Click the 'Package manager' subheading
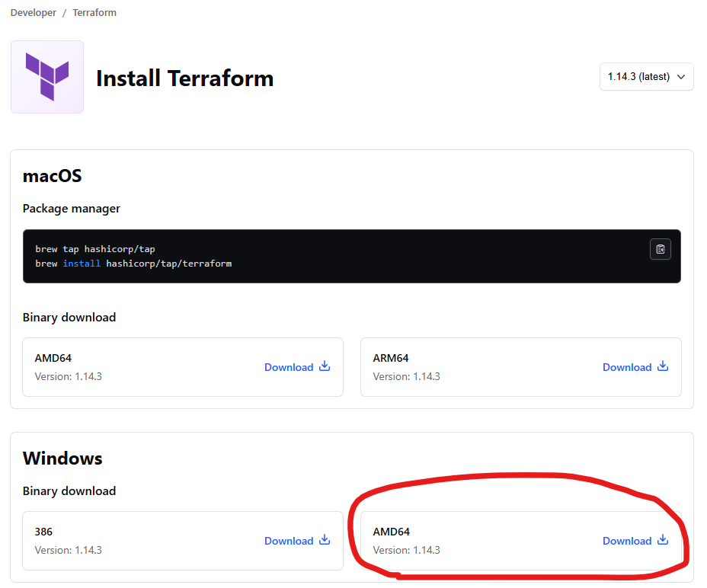Viewport: 707px width, 588px height. pos(72,209)
